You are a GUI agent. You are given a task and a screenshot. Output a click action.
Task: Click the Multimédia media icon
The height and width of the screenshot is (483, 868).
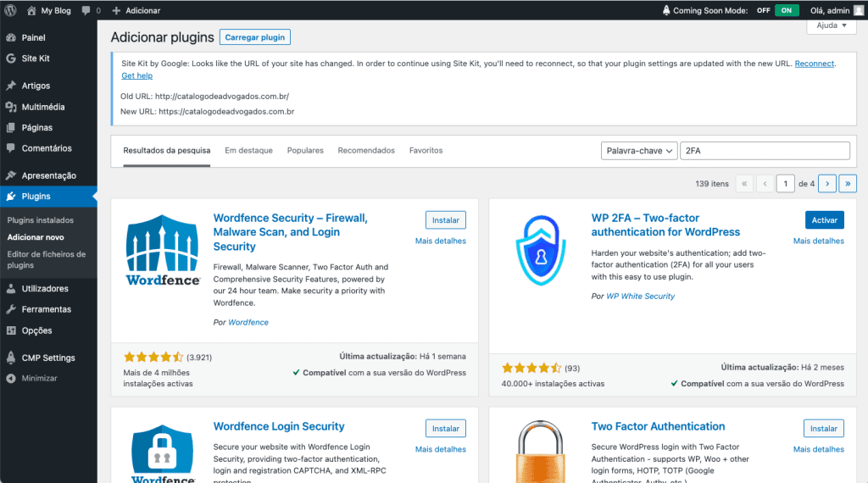click(11, 107)
